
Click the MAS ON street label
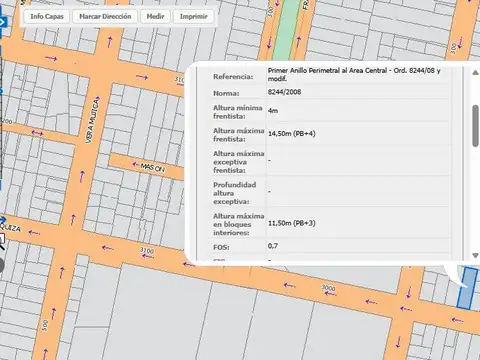tap(152, 167)
